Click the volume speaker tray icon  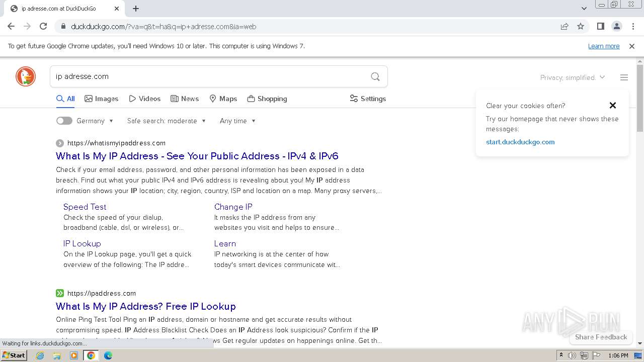pyautogui.click(x=572, y=355)
